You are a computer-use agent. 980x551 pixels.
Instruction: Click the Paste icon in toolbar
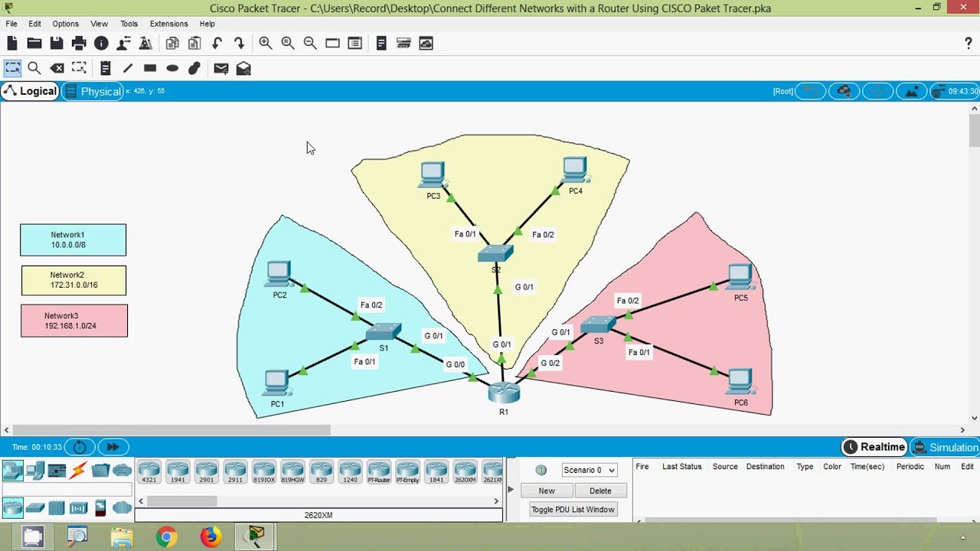[x=194, y=44]
